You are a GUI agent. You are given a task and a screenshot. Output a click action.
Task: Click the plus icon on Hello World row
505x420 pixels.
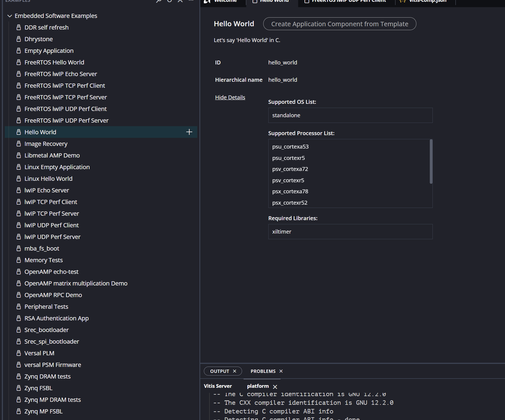tap(189, 132)
